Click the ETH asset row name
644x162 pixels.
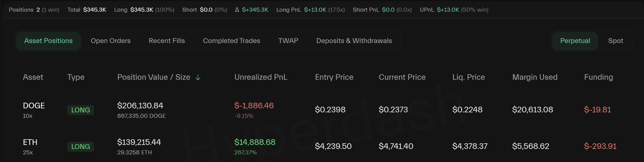30,142
